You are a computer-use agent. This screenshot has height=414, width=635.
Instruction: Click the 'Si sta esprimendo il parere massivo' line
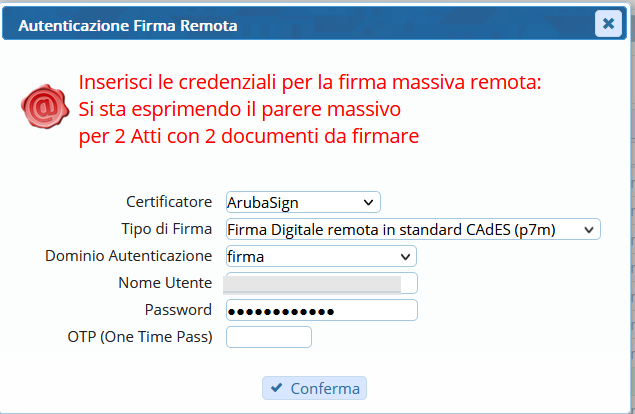click(239, 108)
